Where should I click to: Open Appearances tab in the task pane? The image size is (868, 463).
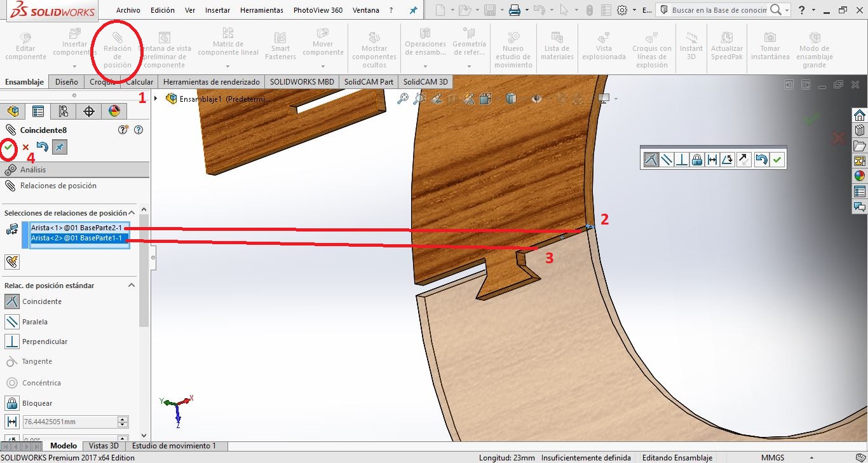point(860,176)
